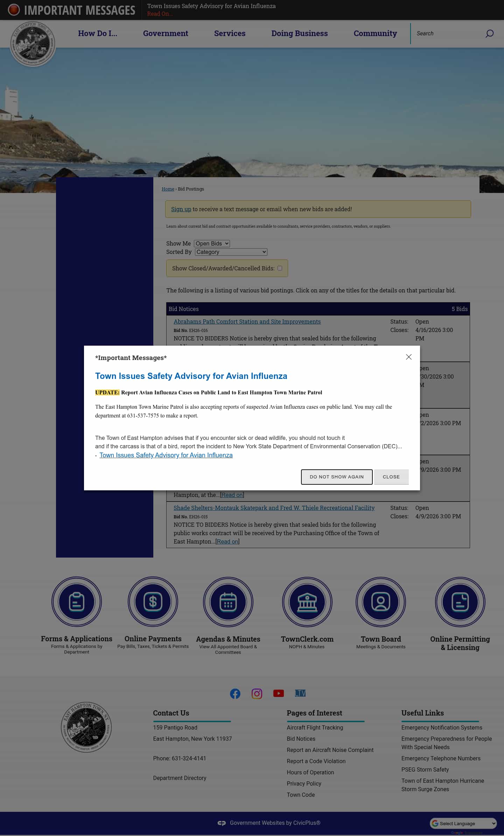Click the red Important Messages alert icon
Screen dimensions: 504x836
14,10
